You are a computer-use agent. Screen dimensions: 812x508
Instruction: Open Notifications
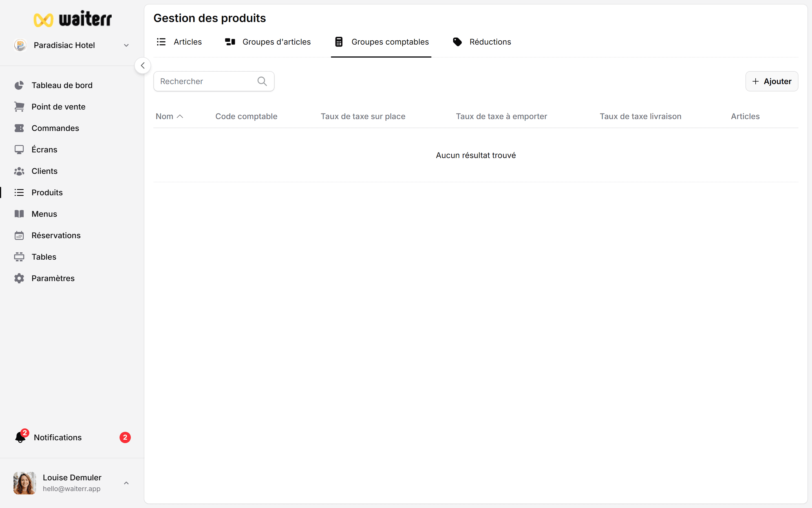pyautogui.click(x=58, y=437)
